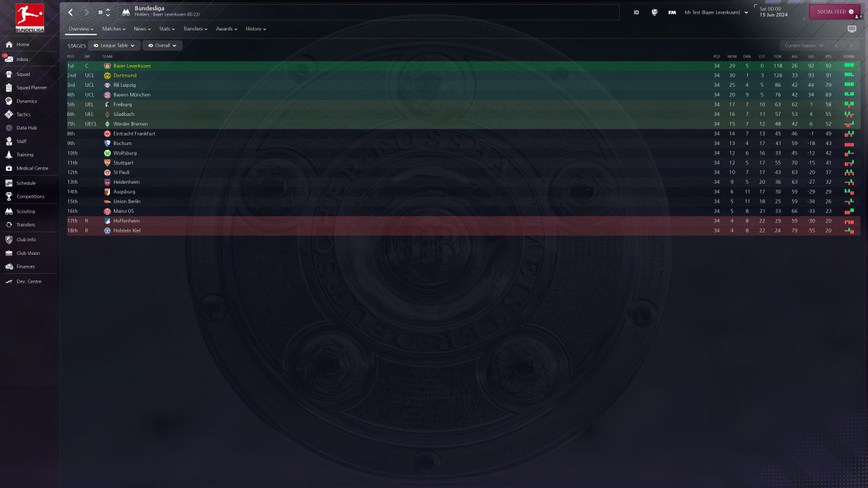Open the Current Season dropdown

point(803,45)
